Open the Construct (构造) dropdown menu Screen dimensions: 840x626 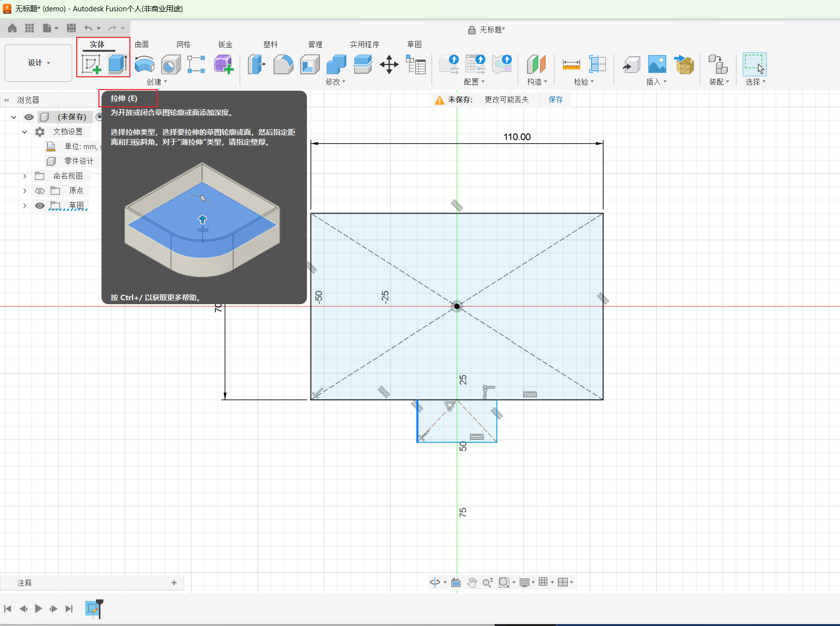click(x=537, y=82)
